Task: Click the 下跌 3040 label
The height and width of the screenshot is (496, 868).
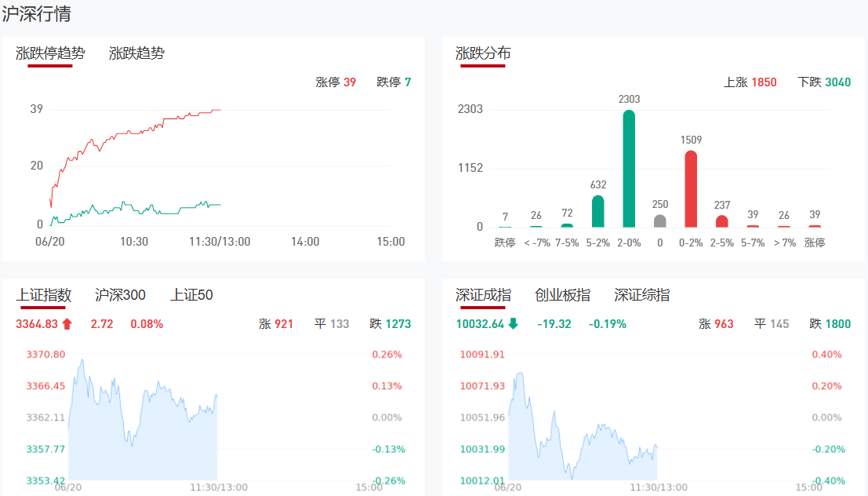Action: point(824,82)
